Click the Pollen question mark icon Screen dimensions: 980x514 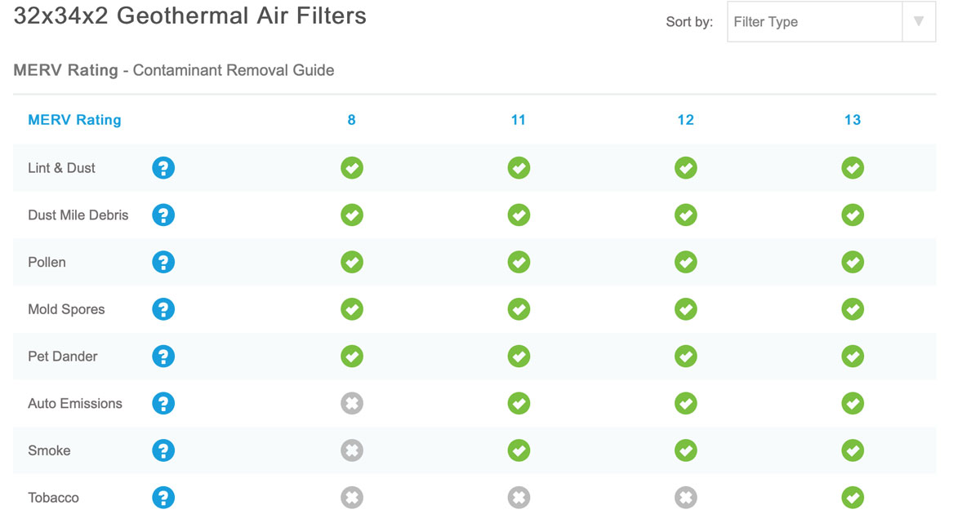tap(163, 262)
